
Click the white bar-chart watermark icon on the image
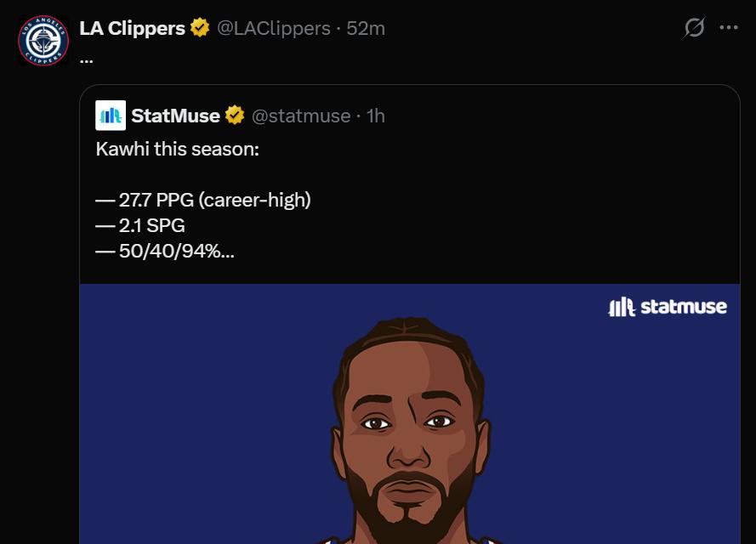(x=622, y=307)
